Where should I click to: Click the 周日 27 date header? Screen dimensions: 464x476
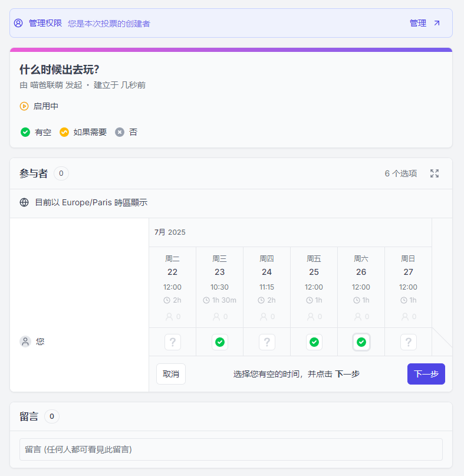[x=408, y=265]
